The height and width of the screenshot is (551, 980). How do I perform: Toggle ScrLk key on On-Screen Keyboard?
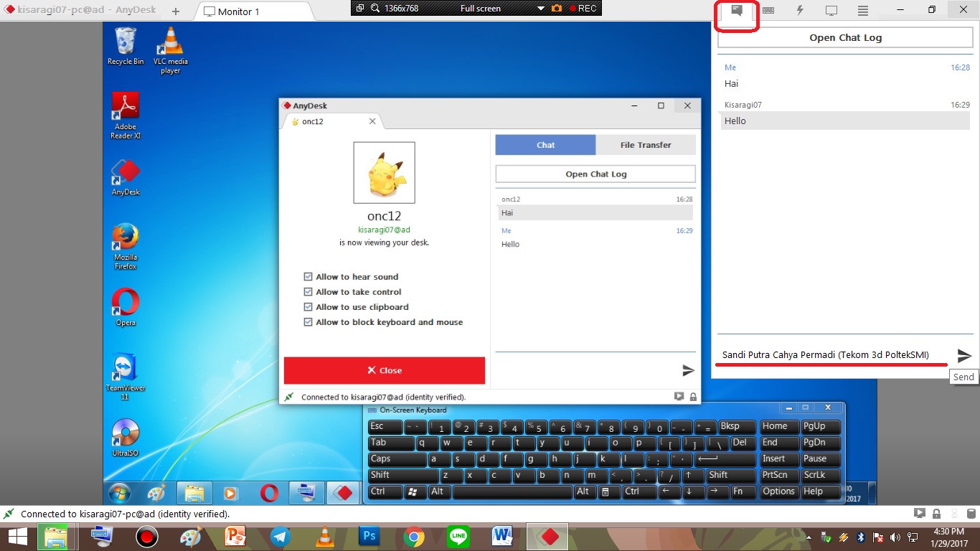point(821,476)
